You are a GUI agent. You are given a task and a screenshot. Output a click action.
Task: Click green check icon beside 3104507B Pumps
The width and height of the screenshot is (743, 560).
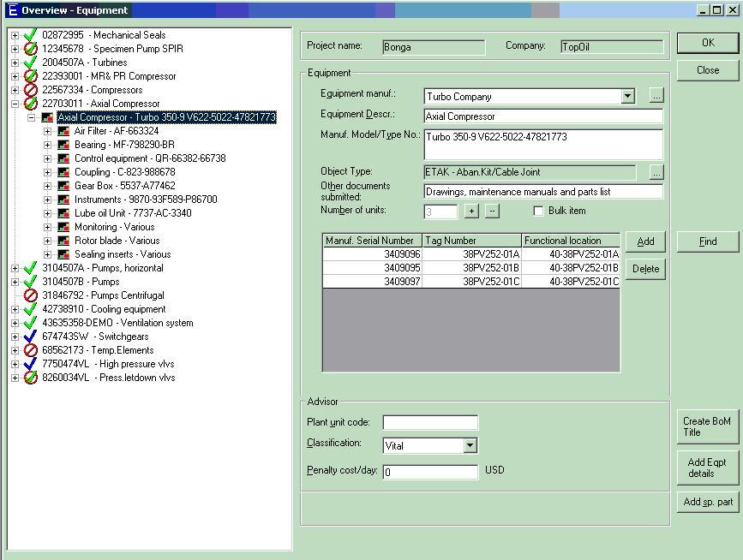point(30,282)
